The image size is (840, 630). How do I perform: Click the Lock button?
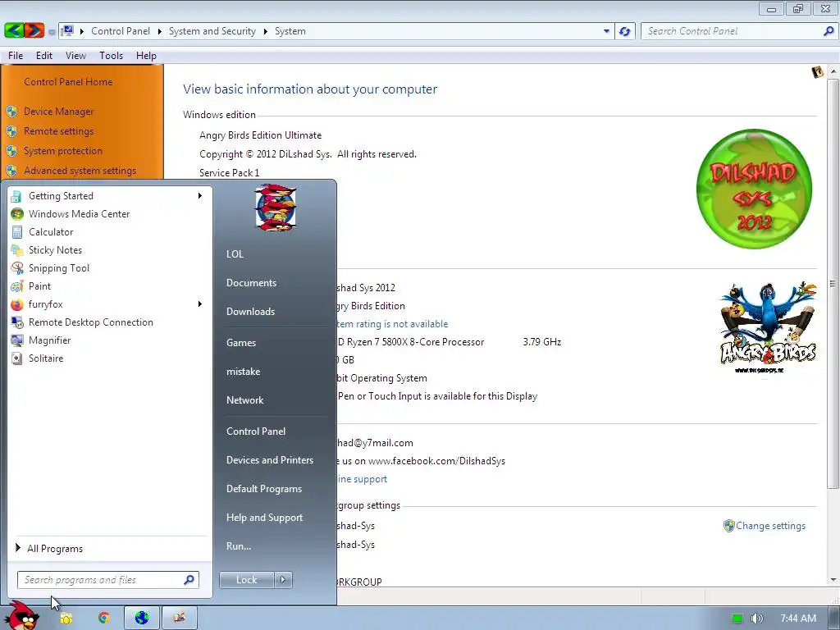click(247, 580)
